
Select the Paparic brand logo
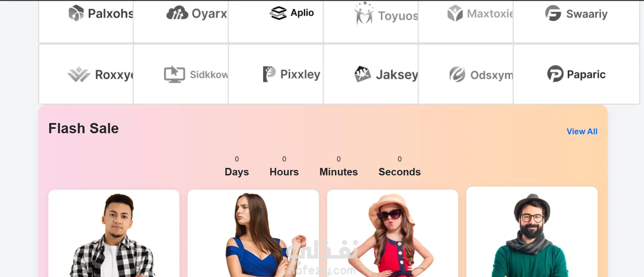click(576, 74)
